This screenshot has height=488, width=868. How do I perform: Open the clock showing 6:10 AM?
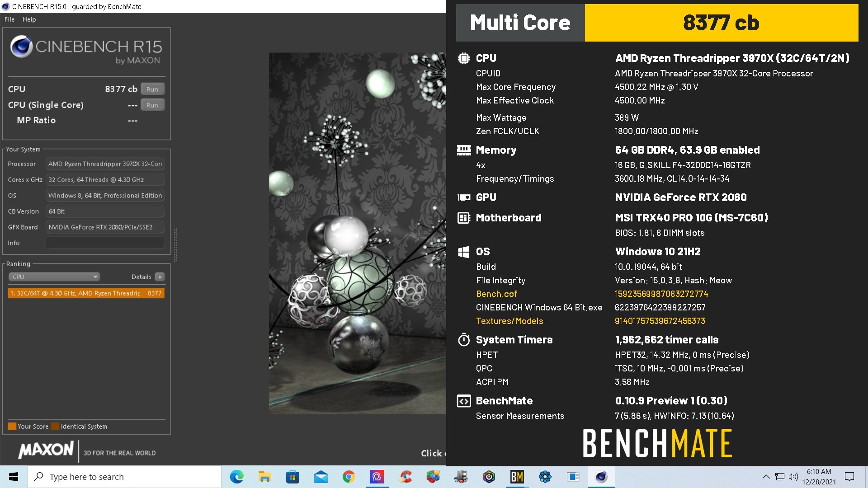click(819, 477)
